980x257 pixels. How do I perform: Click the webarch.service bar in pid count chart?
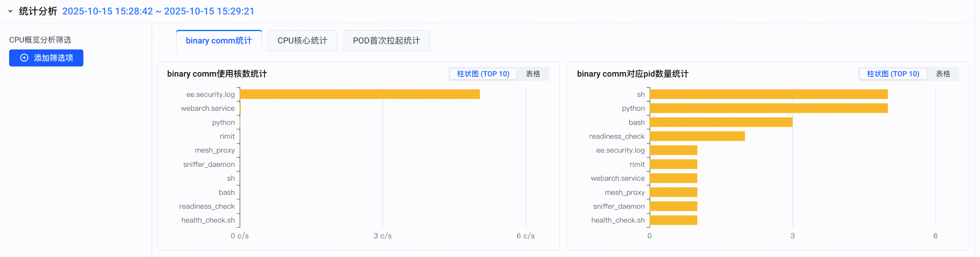[674, 178]
